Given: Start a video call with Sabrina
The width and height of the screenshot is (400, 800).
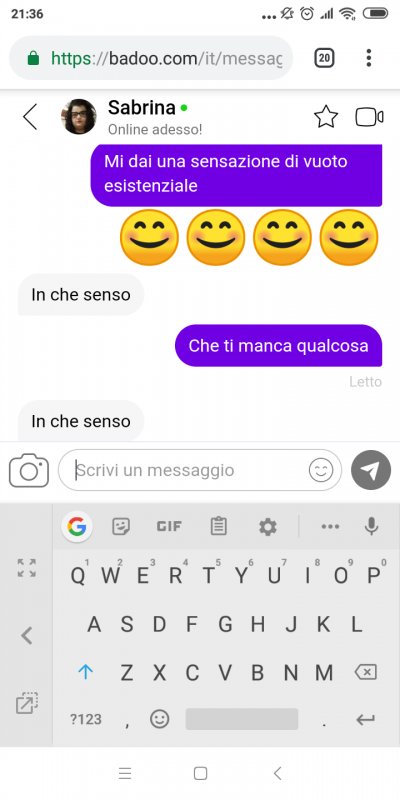Looking at the screenshot, I should 369,117.
